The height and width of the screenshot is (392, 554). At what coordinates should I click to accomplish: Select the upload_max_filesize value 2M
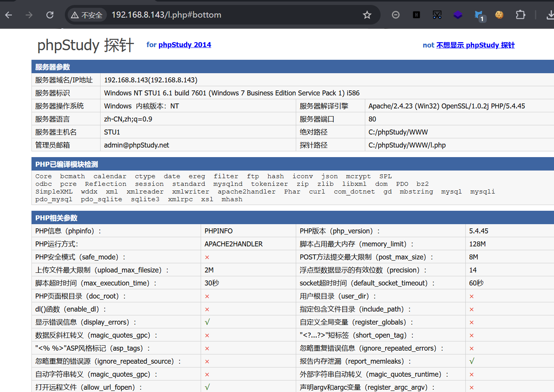coord(209,270)
